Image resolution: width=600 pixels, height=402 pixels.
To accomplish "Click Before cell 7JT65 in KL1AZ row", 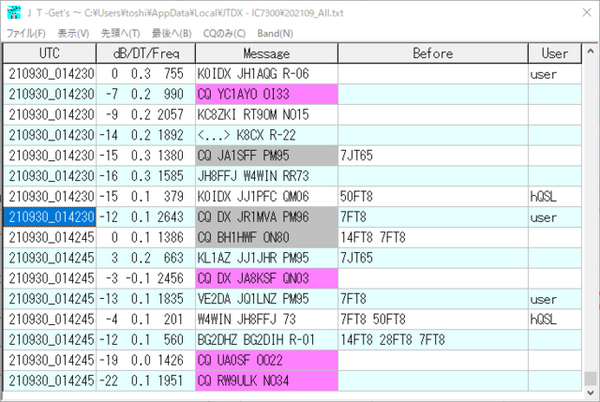I will tap(433, 258).
